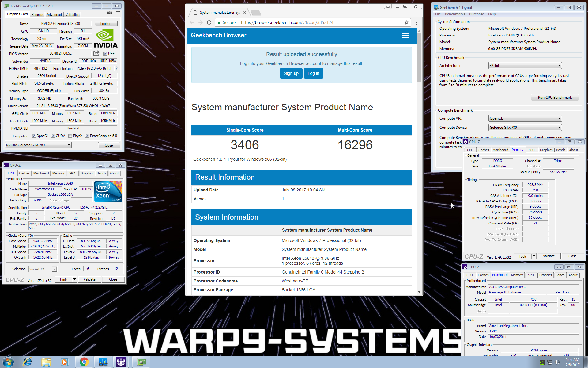Click the browser vertical scrollbar thumb

coord(419,58)
